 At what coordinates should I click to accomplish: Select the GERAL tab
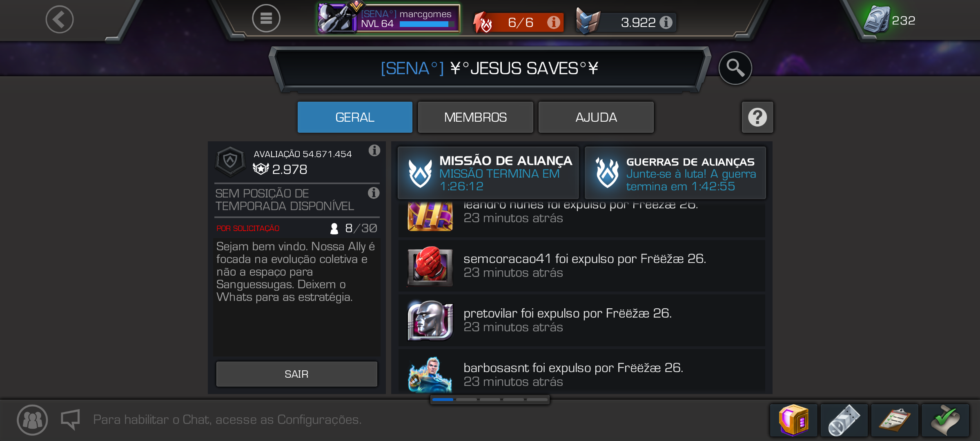pos(355,117)
